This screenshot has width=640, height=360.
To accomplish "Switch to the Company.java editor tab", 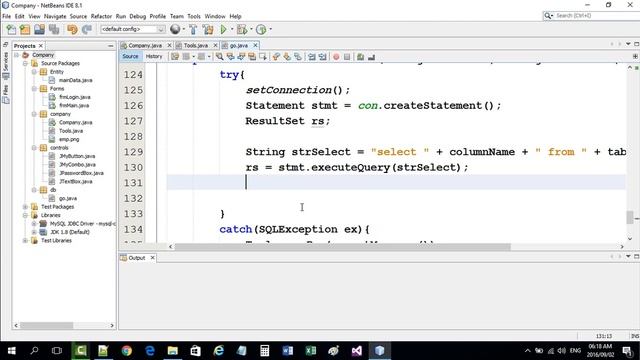I will (x=145, y=45).
